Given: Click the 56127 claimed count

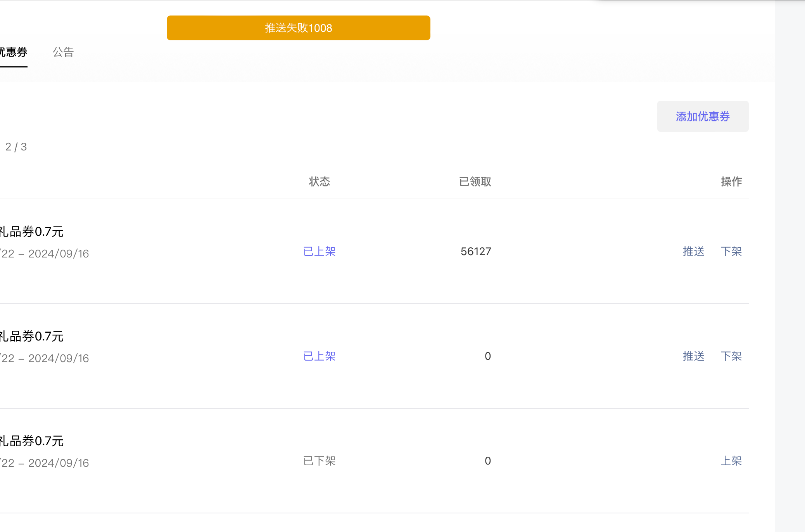Looking at the screenshot, I should click(475, 251).
